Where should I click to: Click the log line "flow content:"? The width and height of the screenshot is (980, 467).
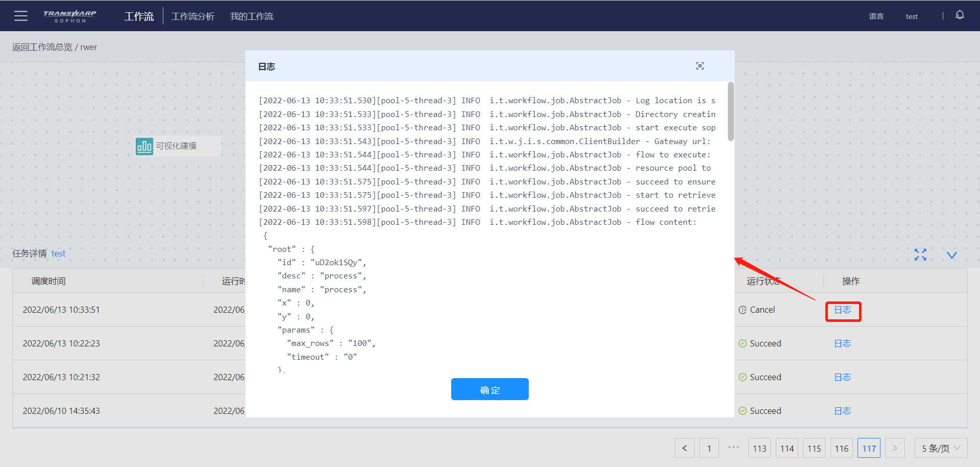coord(478,222)
